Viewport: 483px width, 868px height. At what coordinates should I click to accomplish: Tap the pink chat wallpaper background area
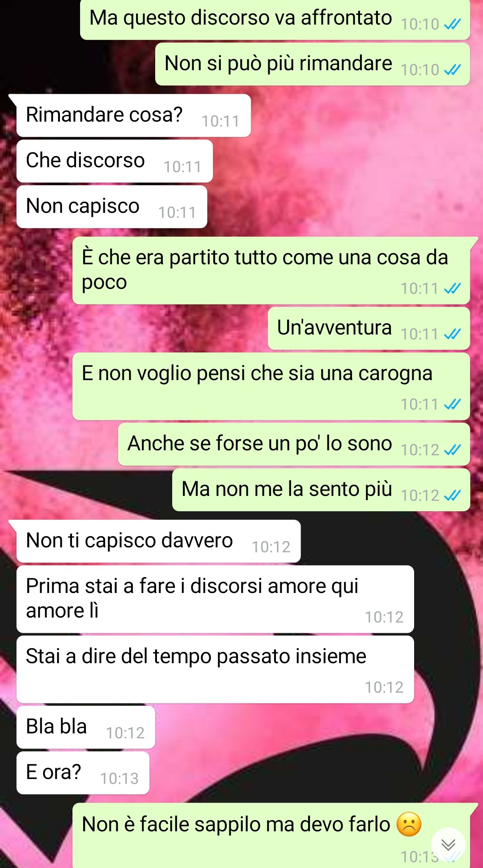click(x=358, y=179)
